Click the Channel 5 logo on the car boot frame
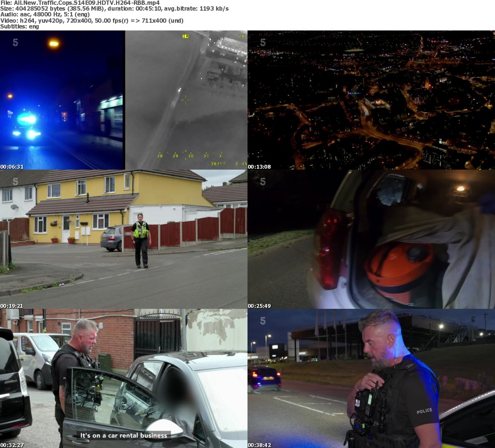The height and width of the screenshot is (448, 495). coord(263,182)
